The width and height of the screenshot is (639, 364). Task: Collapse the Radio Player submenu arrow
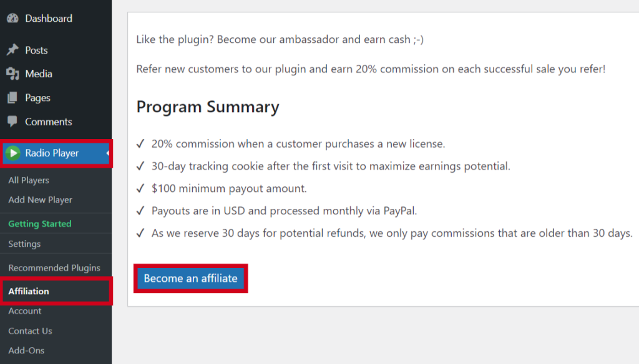click(106, 153)
